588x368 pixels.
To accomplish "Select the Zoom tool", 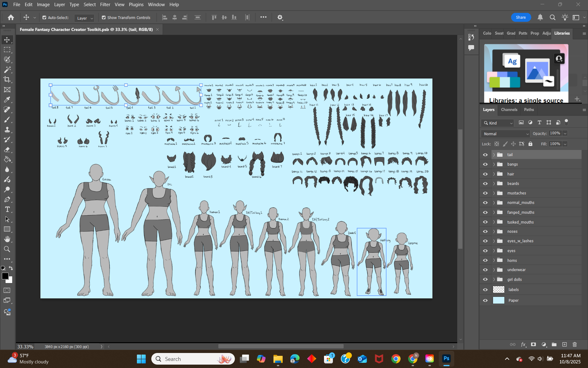I will pyautogui.click(x=7, y=249).
